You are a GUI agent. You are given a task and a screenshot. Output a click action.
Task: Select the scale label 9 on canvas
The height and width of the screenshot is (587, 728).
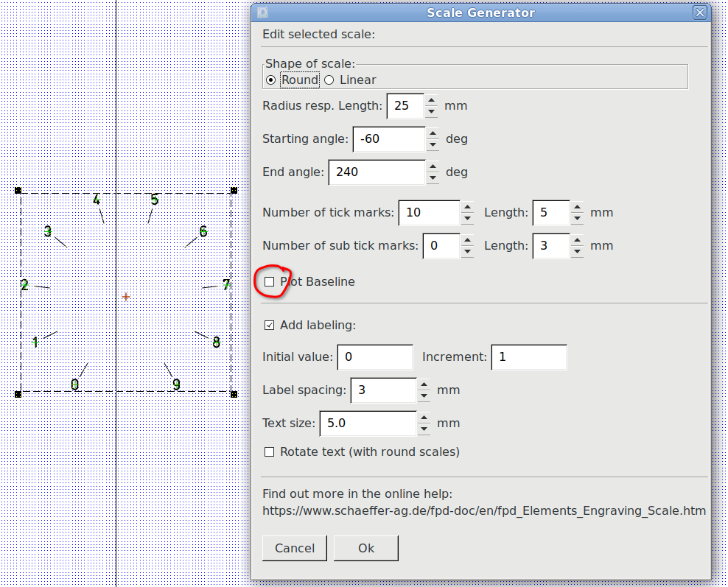coord(176,384)
